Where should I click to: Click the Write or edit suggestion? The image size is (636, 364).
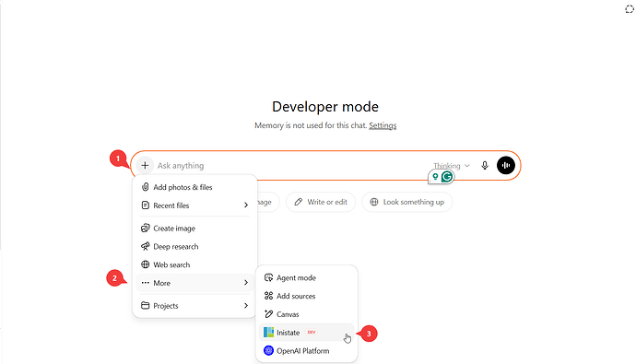321,202
